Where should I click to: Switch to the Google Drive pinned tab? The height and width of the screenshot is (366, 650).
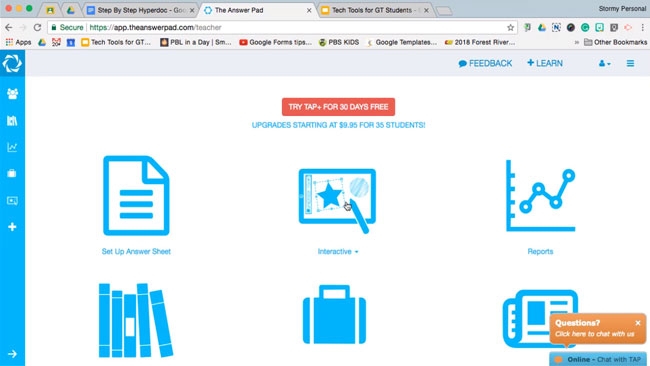[x=70, y=10]
